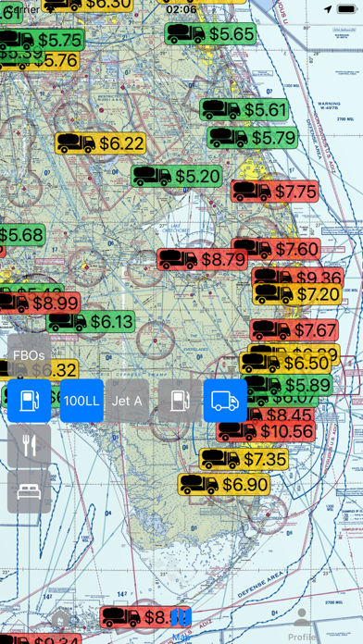Tap the $5.65 fuel price marker
This screenshot has width=363, height=644.
(210, 33)
